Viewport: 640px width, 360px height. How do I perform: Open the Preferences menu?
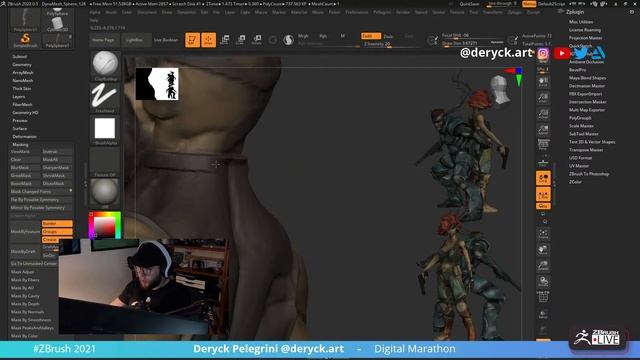(x=357, y=12)
